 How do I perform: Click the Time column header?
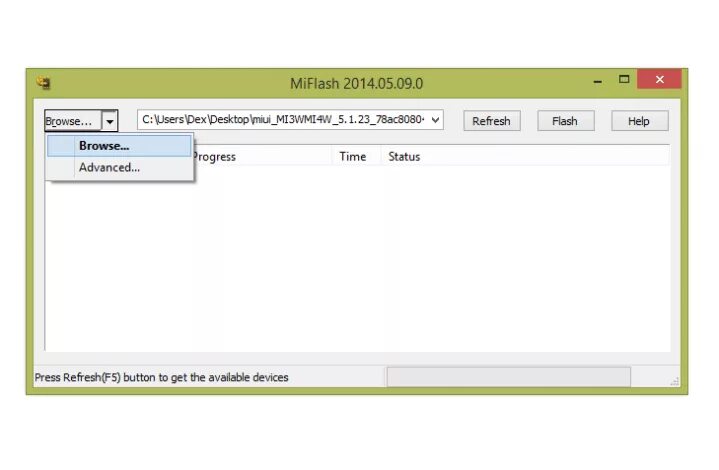click(x=355, y=156)
